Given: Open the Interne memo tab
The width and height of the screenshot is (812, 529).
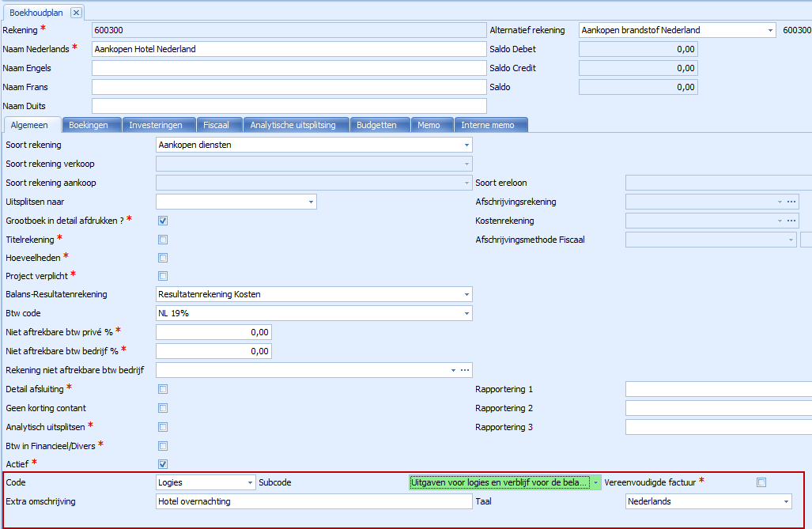Looking at the screenshot, I should pyautogui.click(x=487, y=125).
